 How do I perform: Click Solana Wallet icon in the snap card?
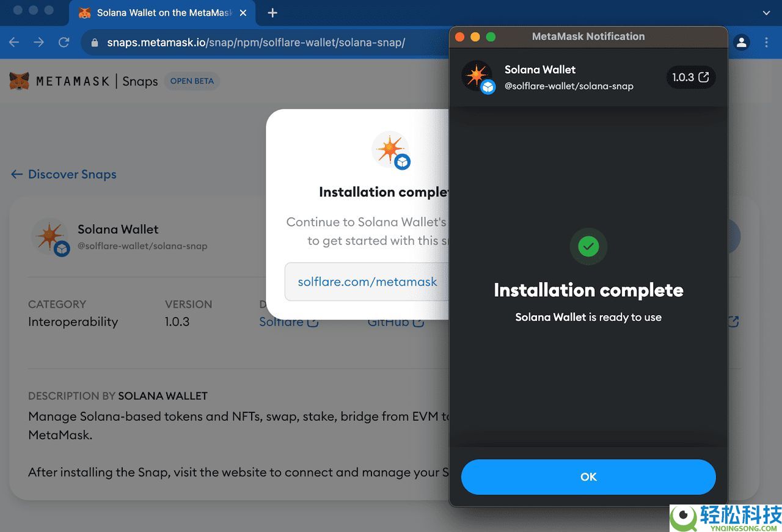[x=51, y=236]
